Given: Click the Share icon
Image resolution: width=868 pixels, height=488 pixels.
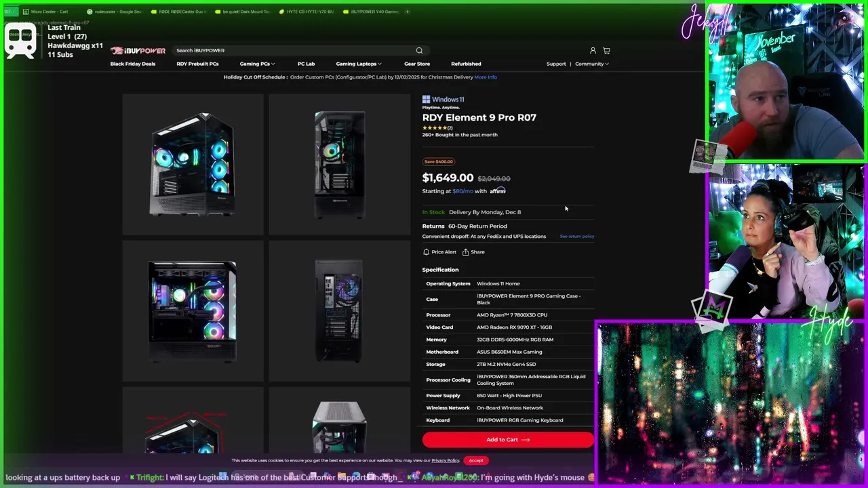Looking at the screenshot, I should (x=466, y=252).
